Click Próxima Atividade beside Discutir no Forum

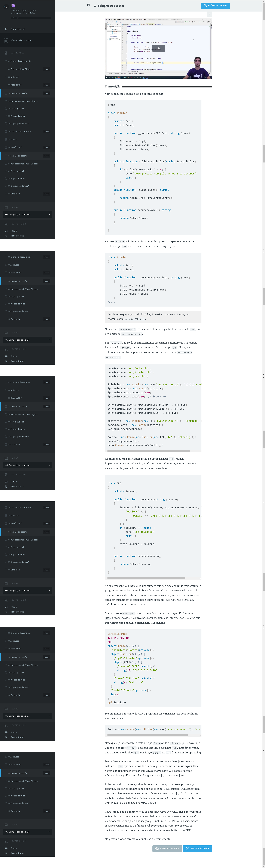click(x=197, y=848)
